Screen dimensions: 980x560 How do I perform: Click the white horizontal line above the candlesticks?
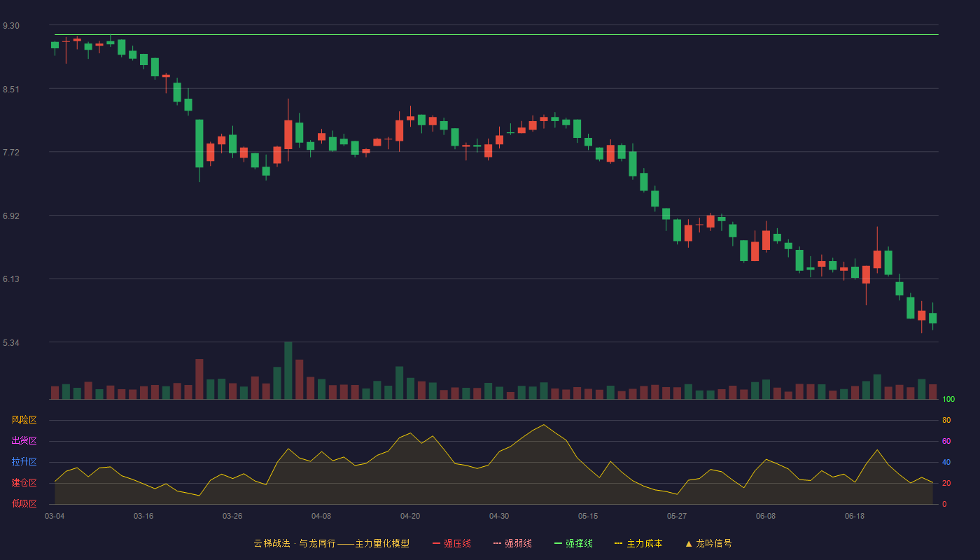point(496,34)
